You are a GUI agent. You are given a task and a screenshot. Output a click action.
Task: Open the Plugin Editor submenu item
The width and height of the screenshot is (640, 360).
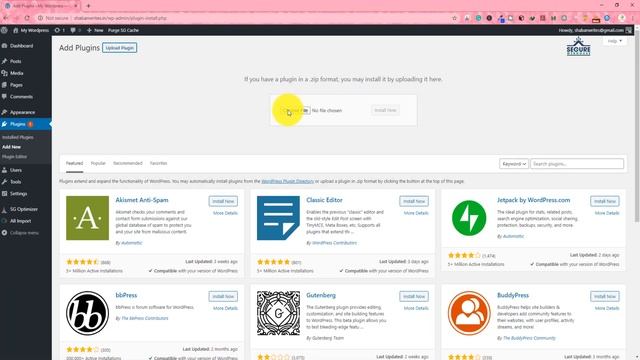[x=14, y=157]
